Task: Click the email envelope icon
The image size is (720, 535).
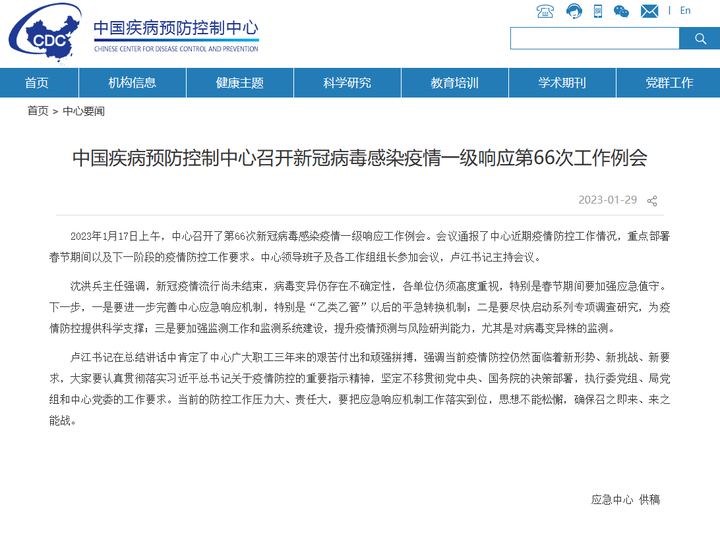Action: point(649,11)
